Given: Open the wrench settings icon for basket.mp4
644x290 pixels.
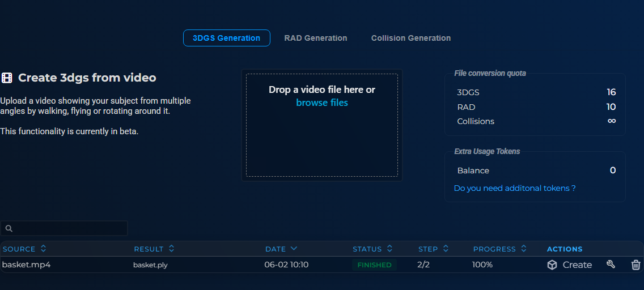Looking at the screenshot, I should [611, 265].
